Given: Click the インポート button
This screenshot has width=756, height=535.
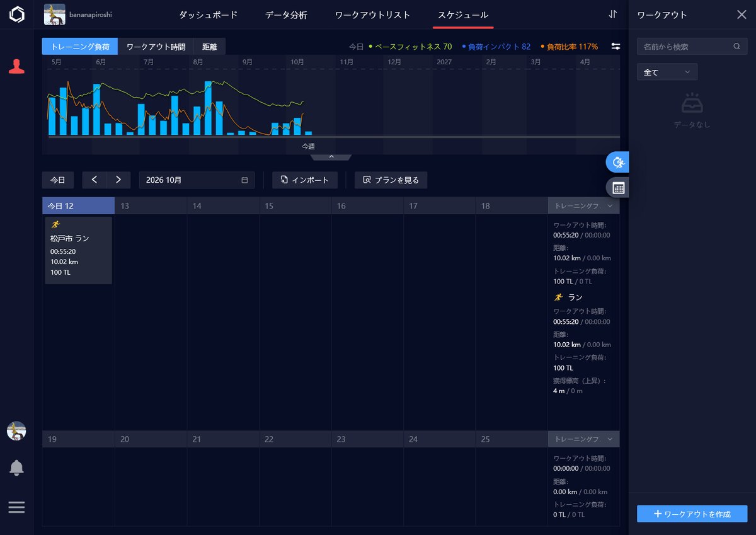Looking at the screenshot, I should pos(305,180).
